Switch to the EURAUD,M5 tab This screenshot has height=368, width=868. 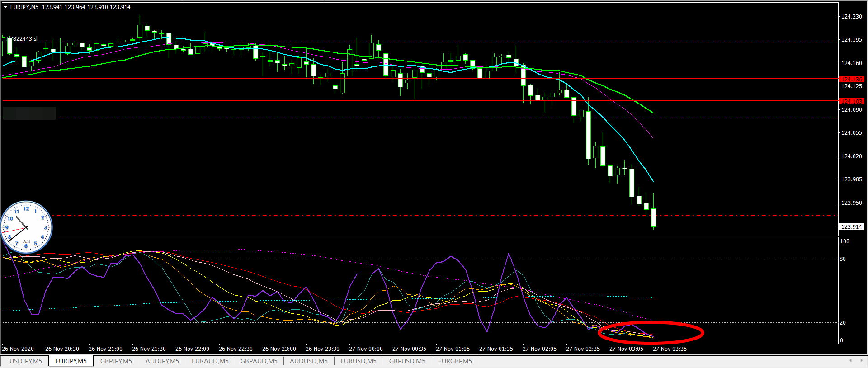pyautogui.click(x=210, y=361)
